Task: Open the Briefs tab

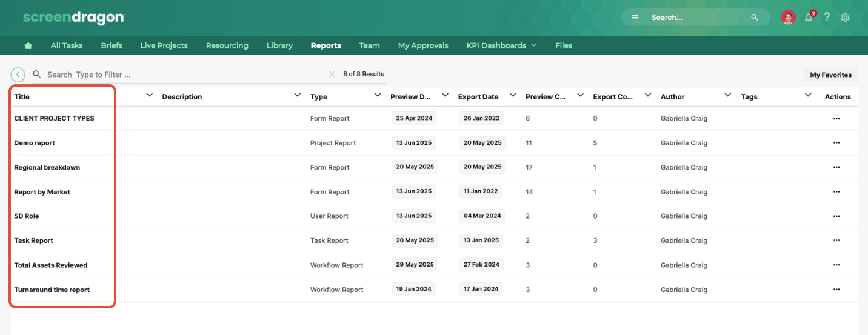Action: click(x=112, y=45)
